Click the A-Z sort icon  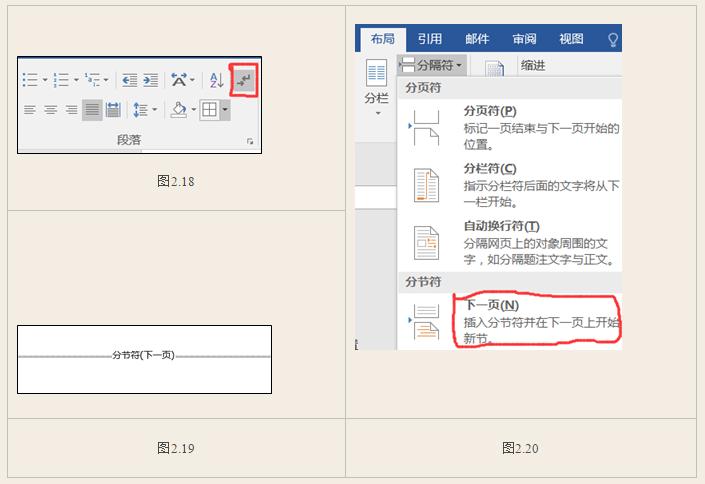pos(217,80)
